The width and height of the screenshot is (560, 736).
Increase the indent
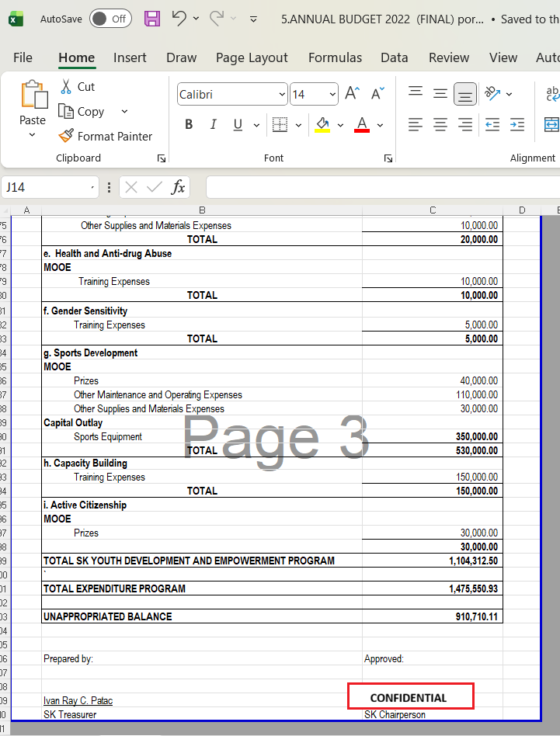pos(517,124)
